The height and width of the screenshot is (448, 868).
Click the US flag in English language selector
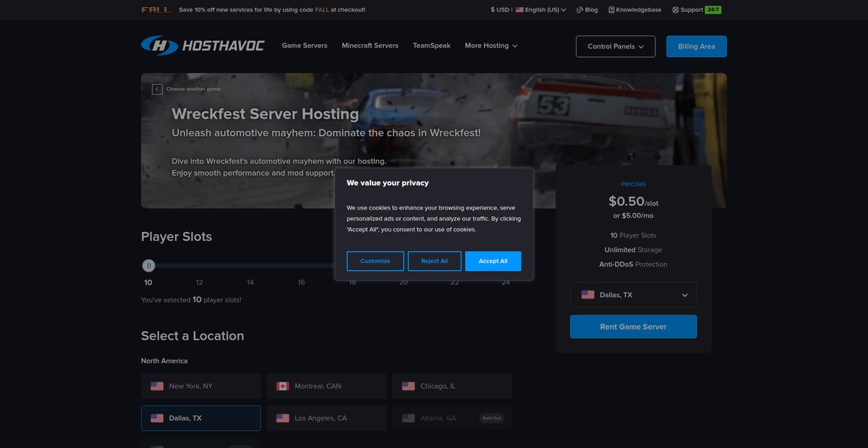[x=519, y=10]
